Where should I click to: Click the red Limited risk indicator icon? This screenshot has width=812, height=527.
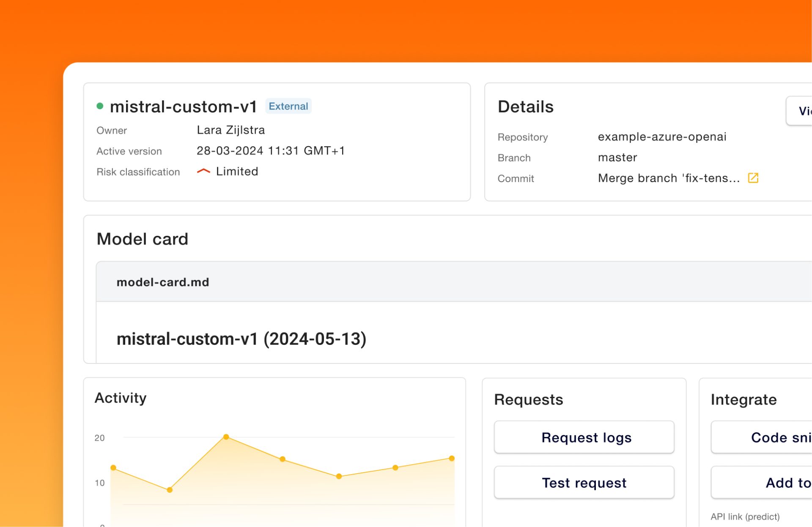pos(203,171)
